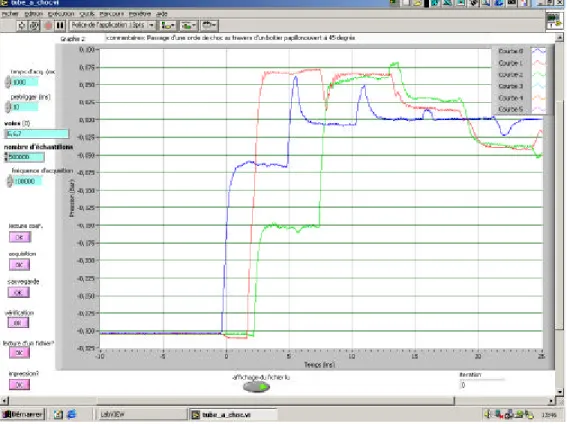Screen dimensions: 567x424
Task: Toggle the 'sauvegarde' OK boolean
Action: 19,292
